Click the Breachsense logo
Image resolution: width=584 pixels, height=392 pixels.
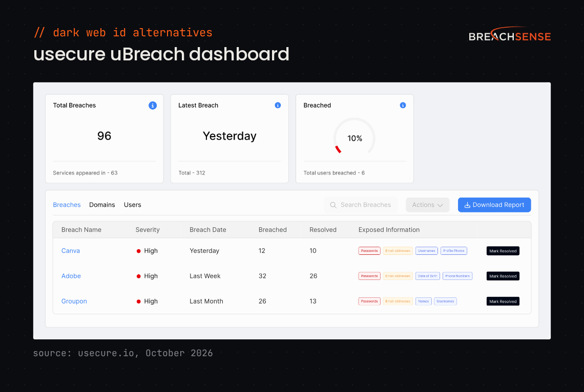(510, 34)
